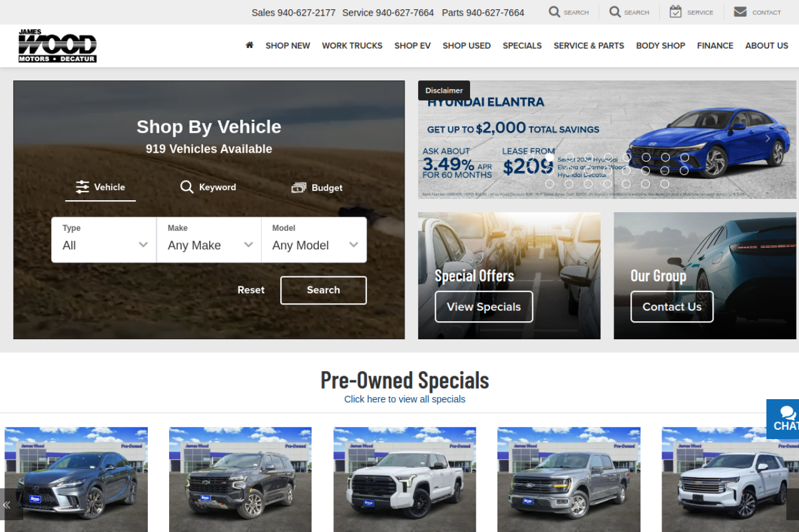Expand the Model dropdown
799x532 pixels.
pos(314,239)
